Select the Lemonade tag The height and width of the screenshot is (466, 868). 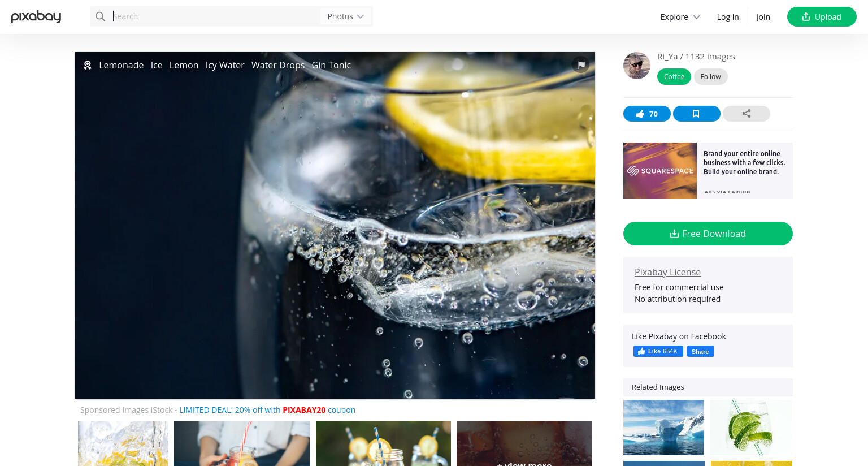(121, 65)
